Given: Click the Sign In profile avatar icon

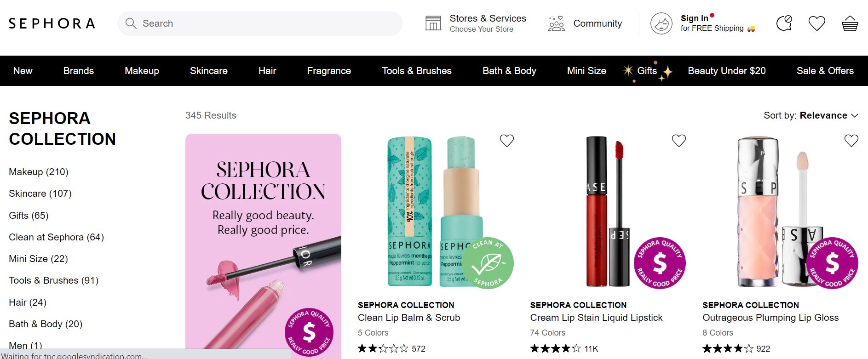Looking at the screenshot, I should click(661, 23).
